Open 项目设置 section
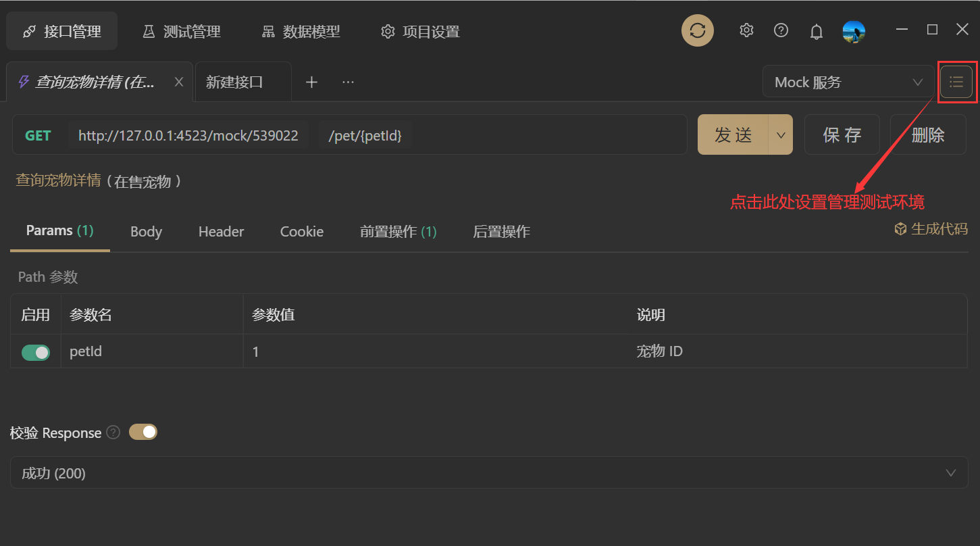 [420, 31]
